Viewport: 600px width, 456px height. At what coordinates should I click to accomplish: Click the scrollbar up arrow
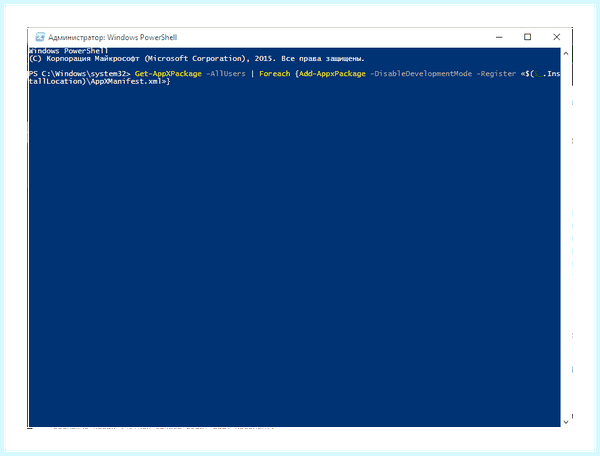tap(566, 54)
